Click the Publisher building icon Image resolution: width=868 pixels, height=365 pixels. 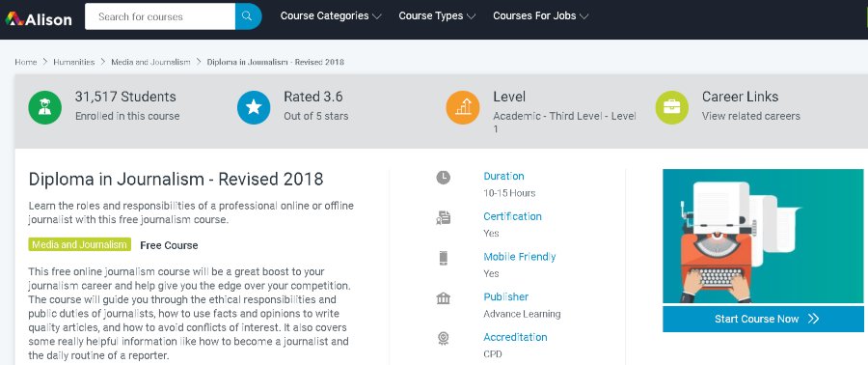point(444,298)
